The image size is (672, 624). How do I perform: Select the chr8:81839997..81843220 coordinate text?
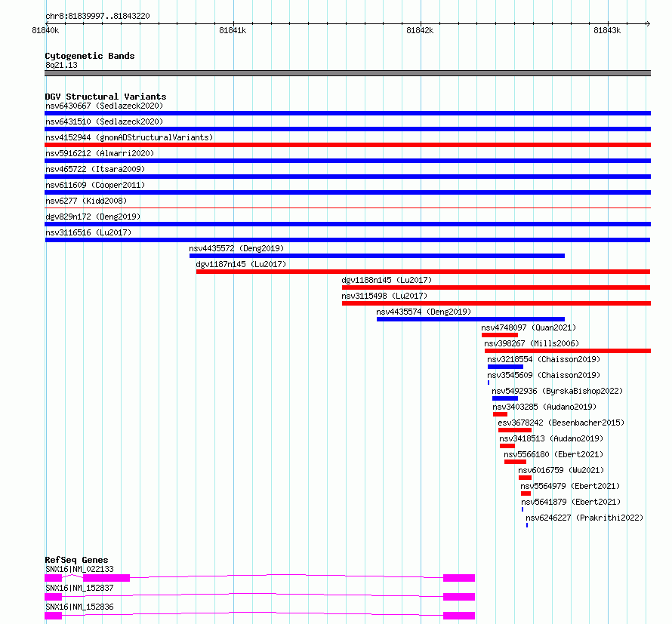point(97,16)
